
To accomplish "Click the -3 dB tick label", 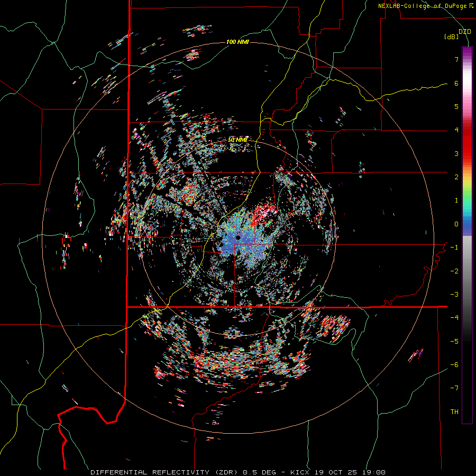I will pos(454,295).
